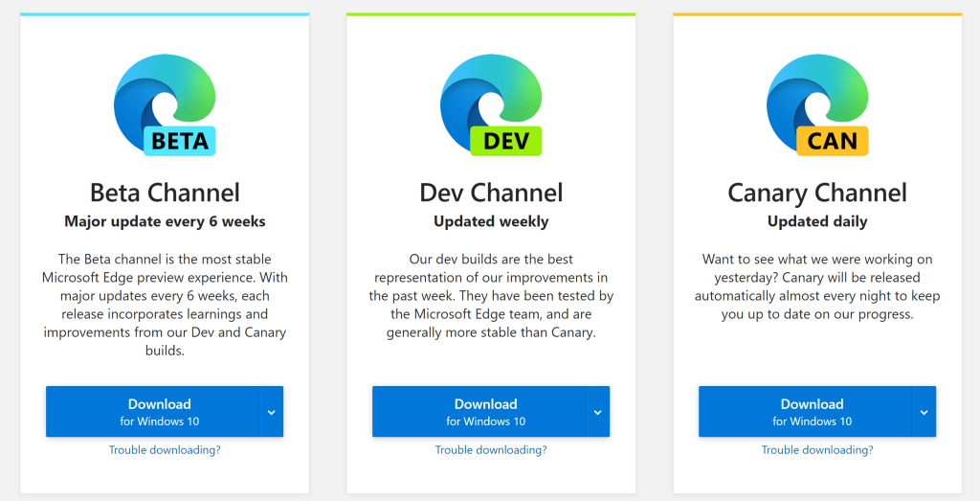Open Trouble downloading link under Canary

coord(817,449)
